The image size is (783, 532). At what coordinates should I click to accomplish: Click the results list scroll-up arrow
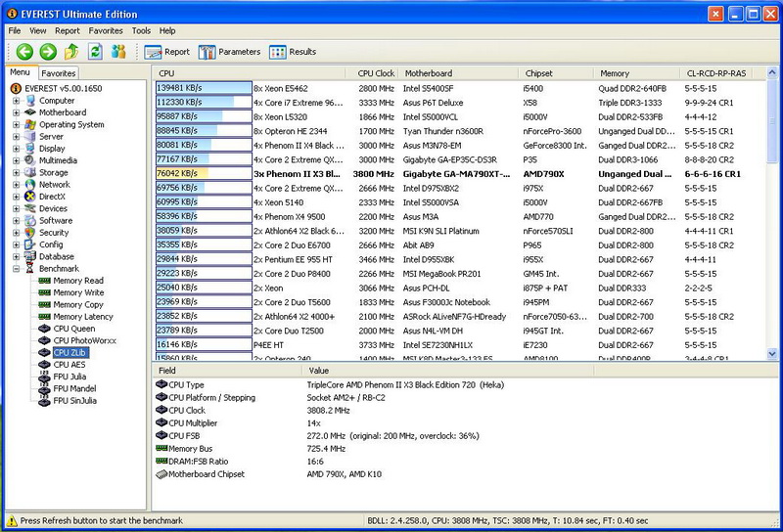[772, 73]
